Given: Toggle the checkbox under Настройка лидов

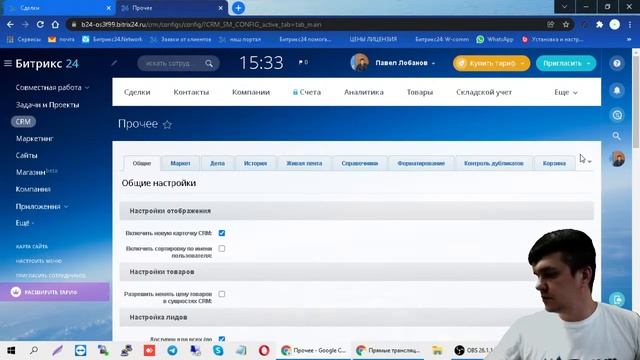Looking at the screenshot, I should [222, 339].
